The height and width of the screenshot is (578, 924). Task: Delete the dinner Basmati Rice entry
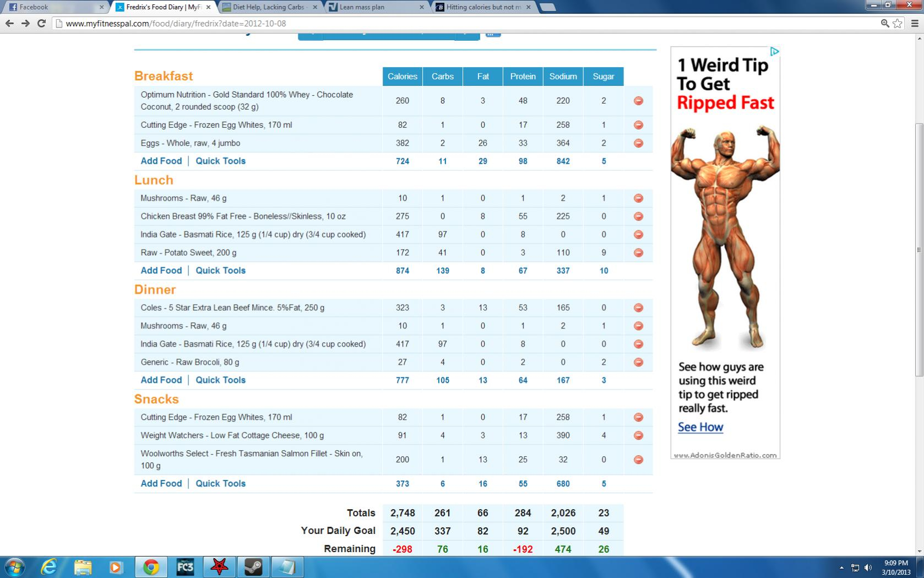pyautogui.click(x=638, y=344)
